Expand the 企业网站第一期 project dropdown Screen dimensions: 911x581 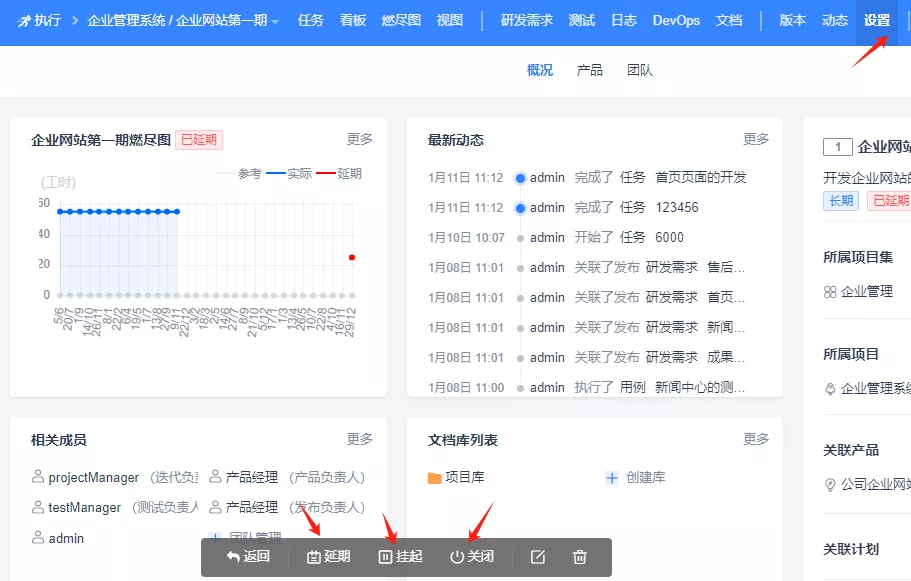click(x=275, y=21)
